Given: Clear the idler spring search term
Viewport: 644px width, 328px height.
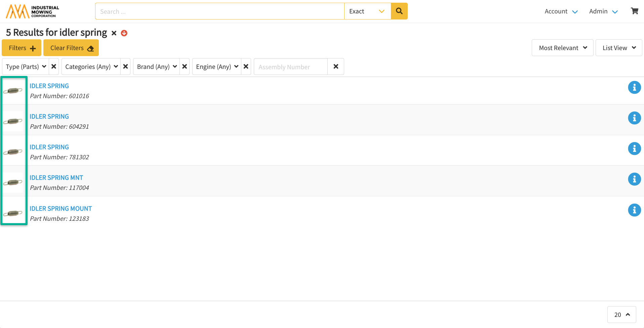Looking at the screenshot, I should (x=114, y=33).
